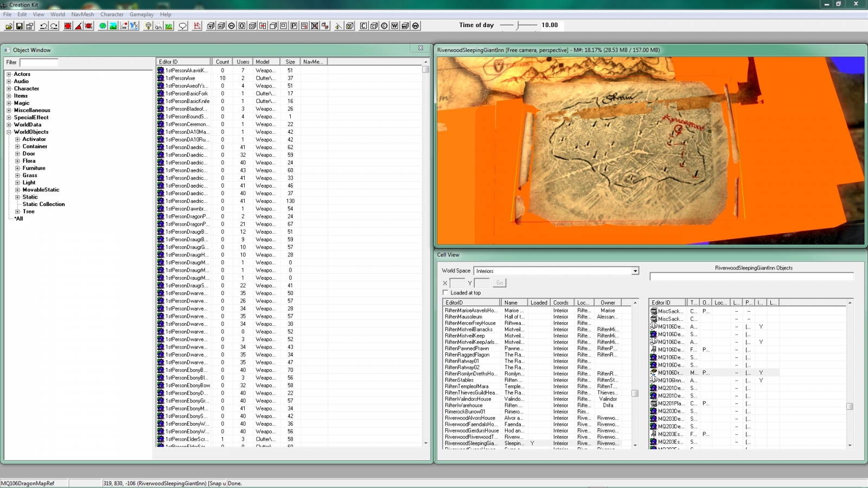This screenshot has width=868, height=488.
Task: Open the Gameplay menu
Action: 142,14
